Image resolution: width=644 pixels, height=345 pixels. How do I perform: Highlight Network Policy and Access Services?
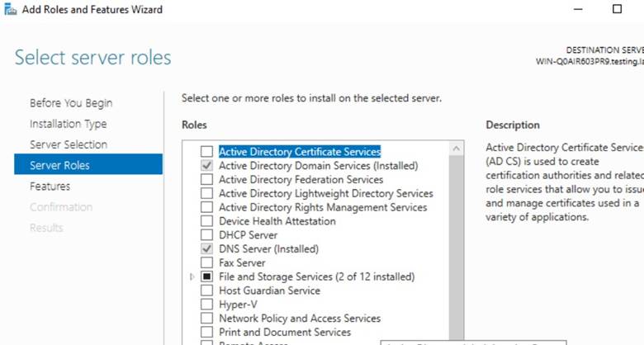[299, 319]
